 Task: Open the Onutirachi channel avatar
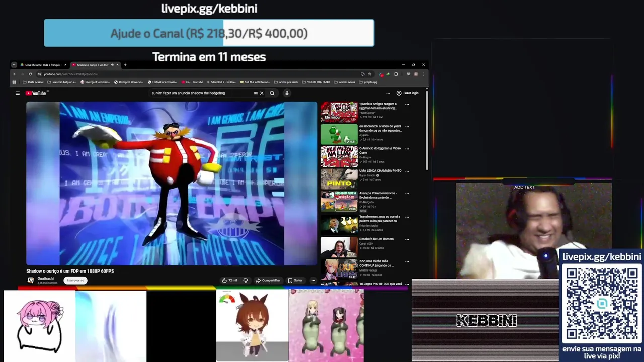(31, 280)
